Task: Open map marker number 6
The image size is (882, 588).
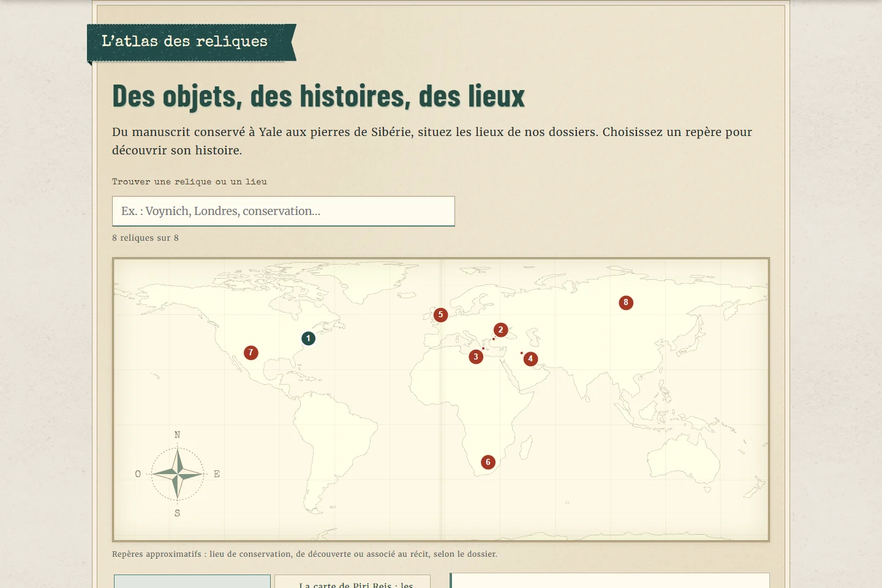Action: pyautogui.click(x=488, y=462)
